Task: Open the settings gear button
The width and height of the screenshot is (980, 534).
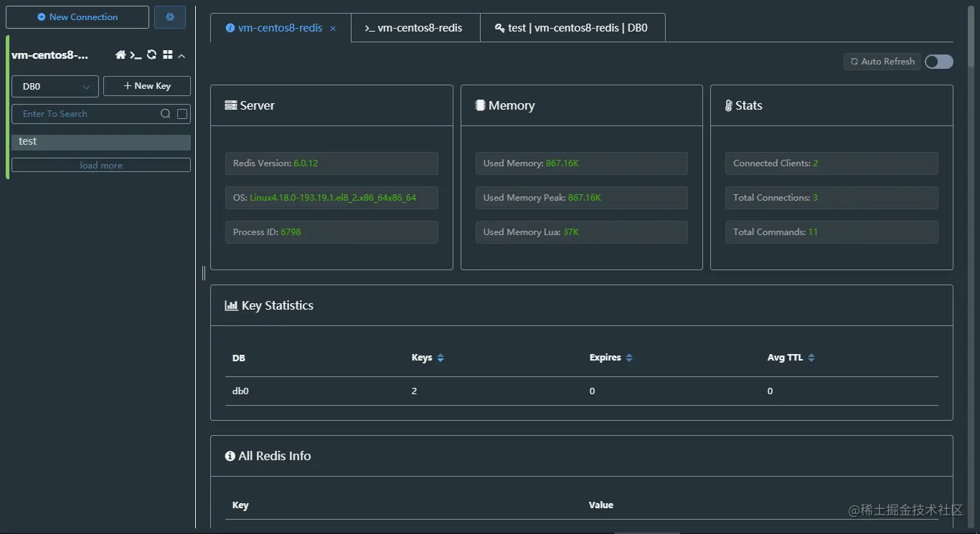Action: point(170,17)
